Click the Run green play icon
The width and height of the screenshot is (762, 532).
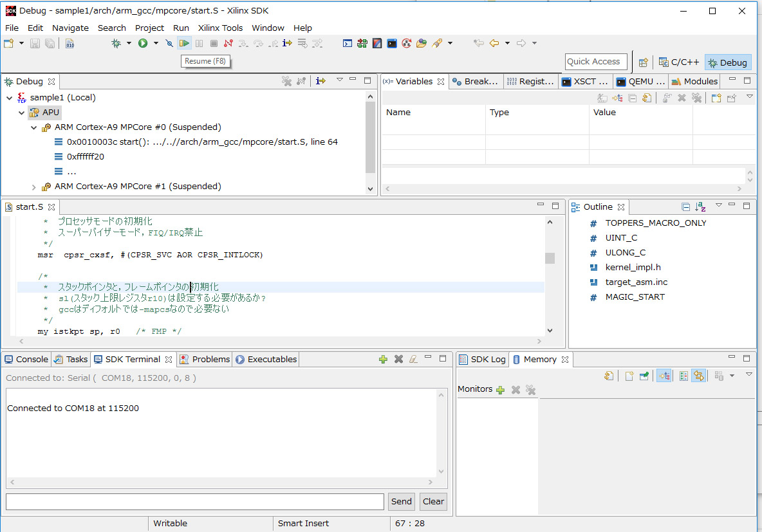point(143,43)
